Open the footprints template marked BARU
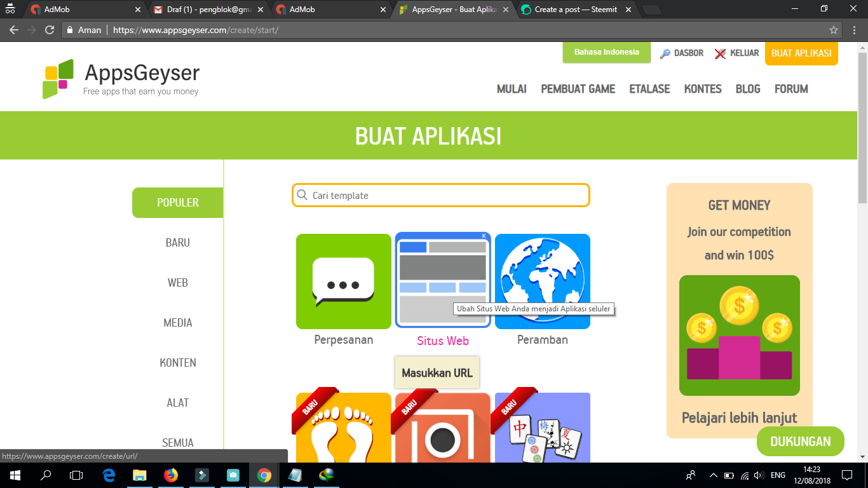868x488 pixels. [x=344, y=428]
